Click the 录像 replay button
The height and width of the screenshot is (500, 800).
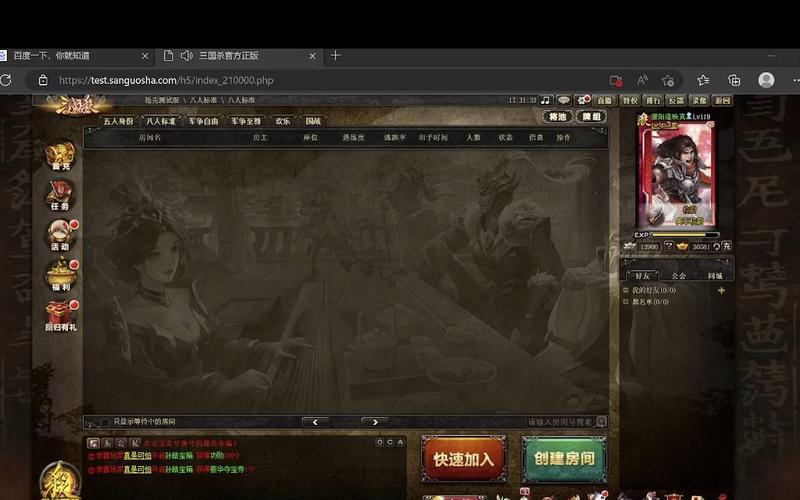click(699, 101)
